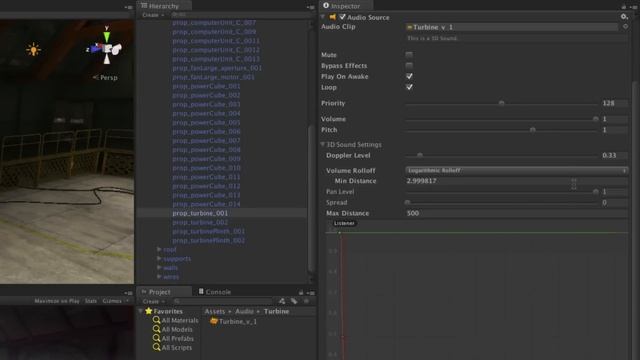This screenshot has width=640, height=360.
Task: Open the Scene view panel options icon
Action: [x=129, y=7]
